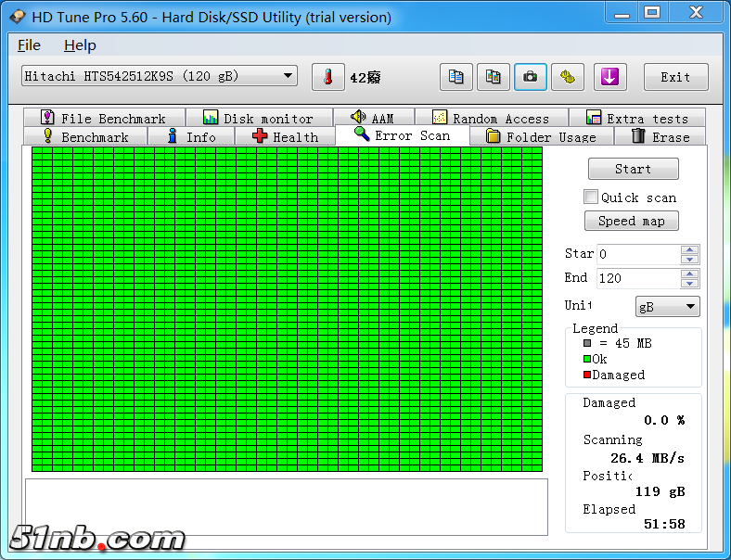Screen dimensions: 731x560
Task: Click the Exit button
Action: tap(675, 77)
